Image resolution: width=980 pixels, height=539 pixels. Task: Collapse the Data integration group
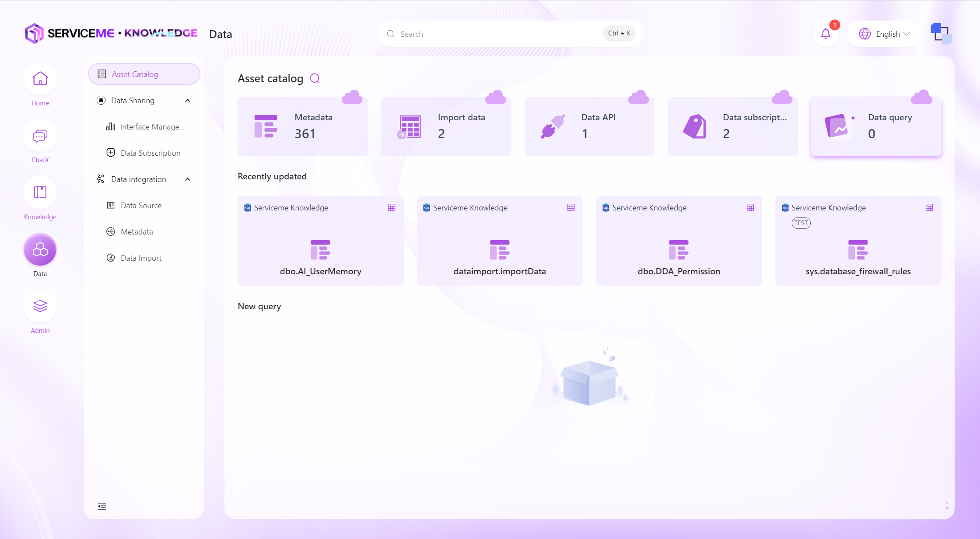click(x=188, y=179)
